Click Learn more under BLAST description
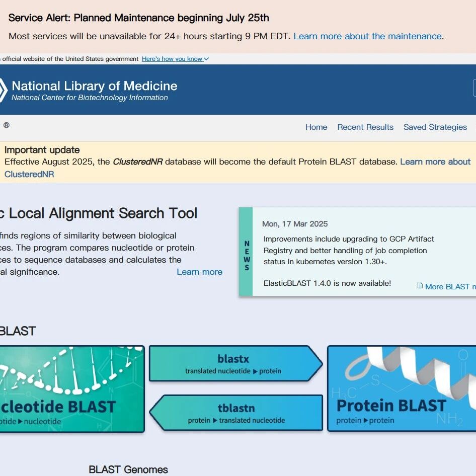This screenshot has width=476, height=476. 199,272
